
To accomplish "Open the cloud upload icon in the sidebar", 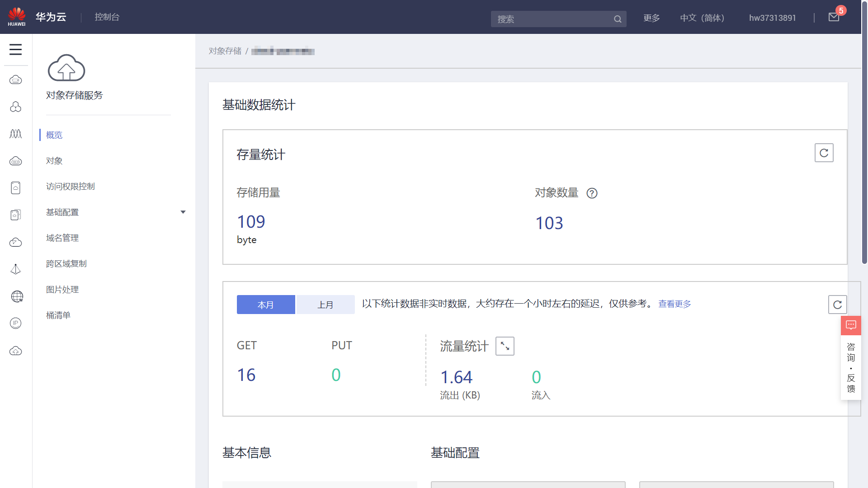I will point(16,351).
